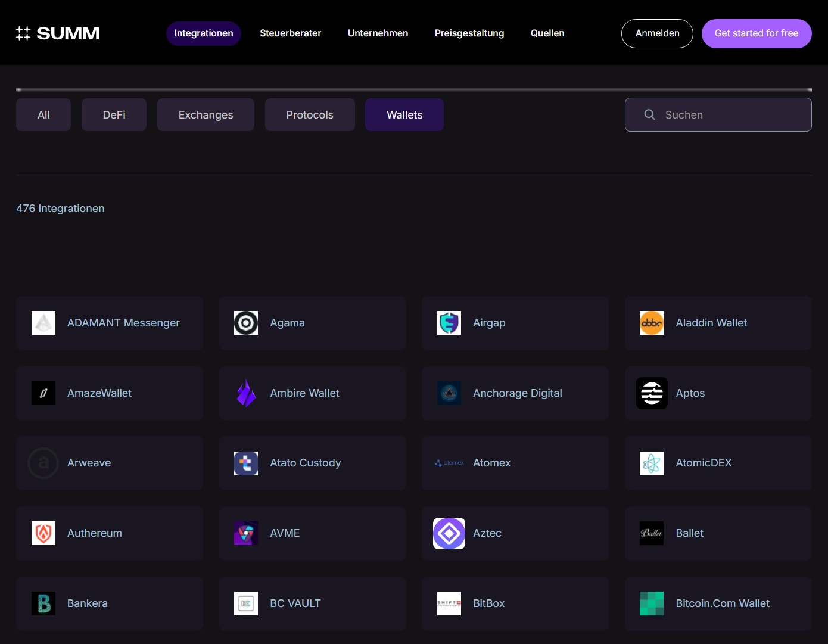The image size is (828, 644).
Task: Click the Authereum red shield icon
Action: pos(43,533)
